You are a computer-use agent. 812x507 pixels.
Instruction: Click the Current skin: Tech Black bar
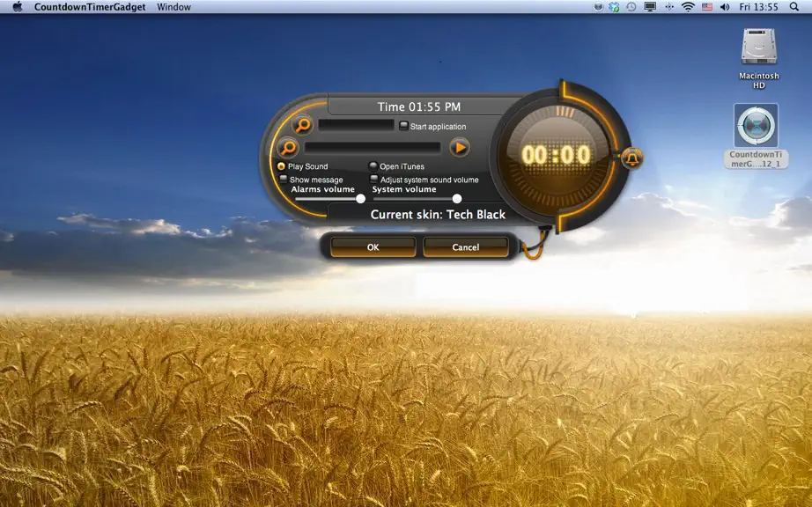(x=438, y=214)
